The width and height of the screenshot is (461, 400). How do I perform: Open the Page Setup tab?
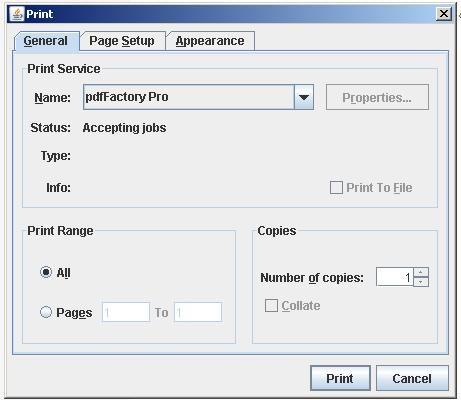pos(122,41)
